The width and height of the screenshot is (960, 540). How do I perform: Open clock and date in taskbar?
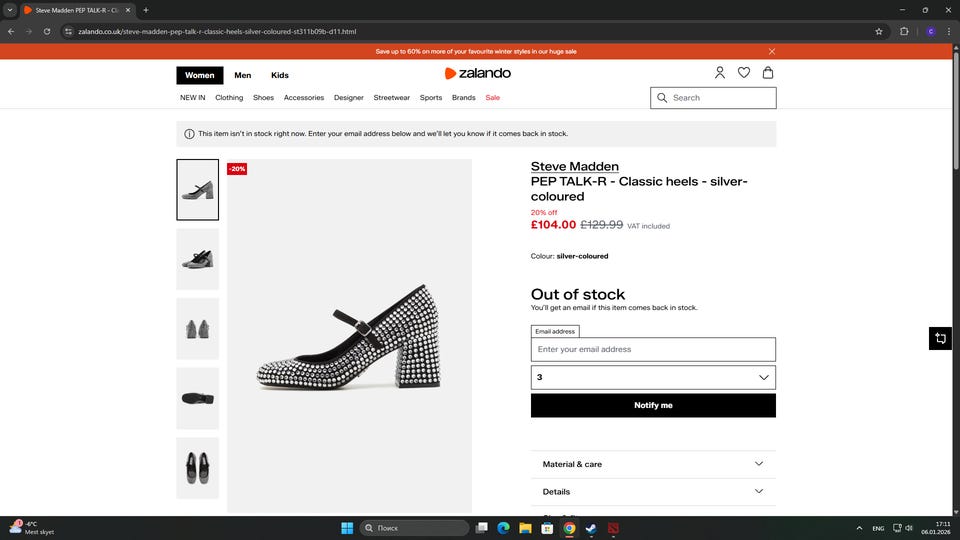click(937, 528)
